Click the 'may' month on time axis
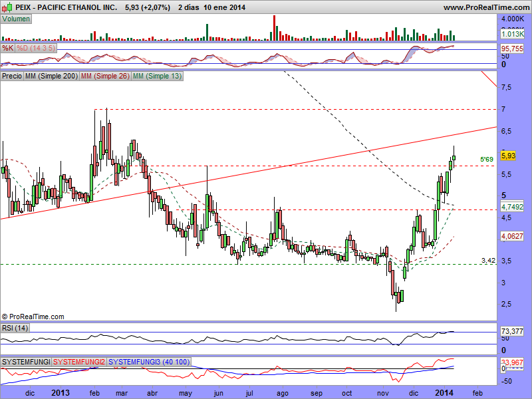532x399 pixels. (186, 394)
